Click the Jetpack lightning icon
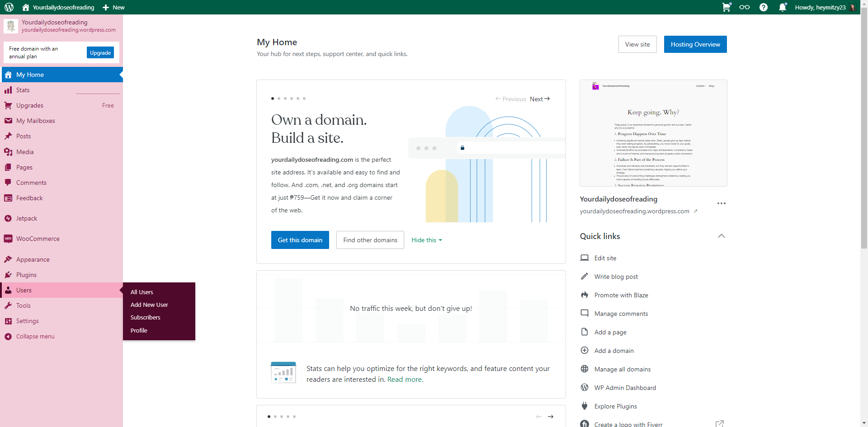This screenshot has width=868, height=427. [8, 218]
